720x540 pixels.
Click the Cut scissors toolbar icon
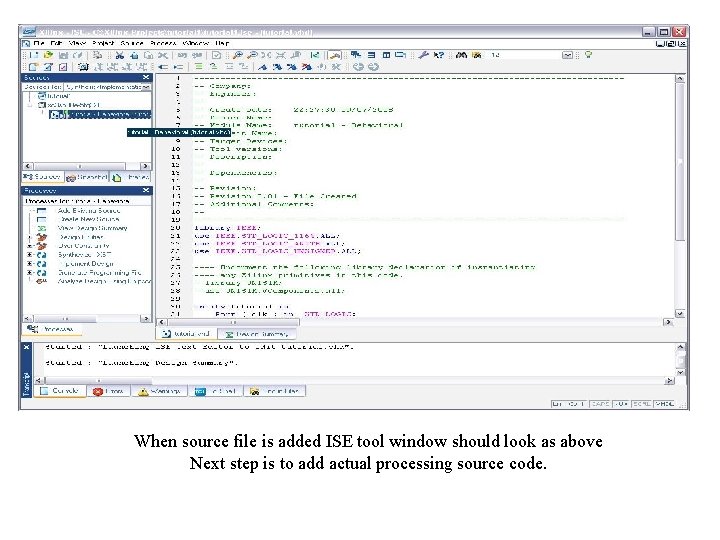tap(119, 55)
